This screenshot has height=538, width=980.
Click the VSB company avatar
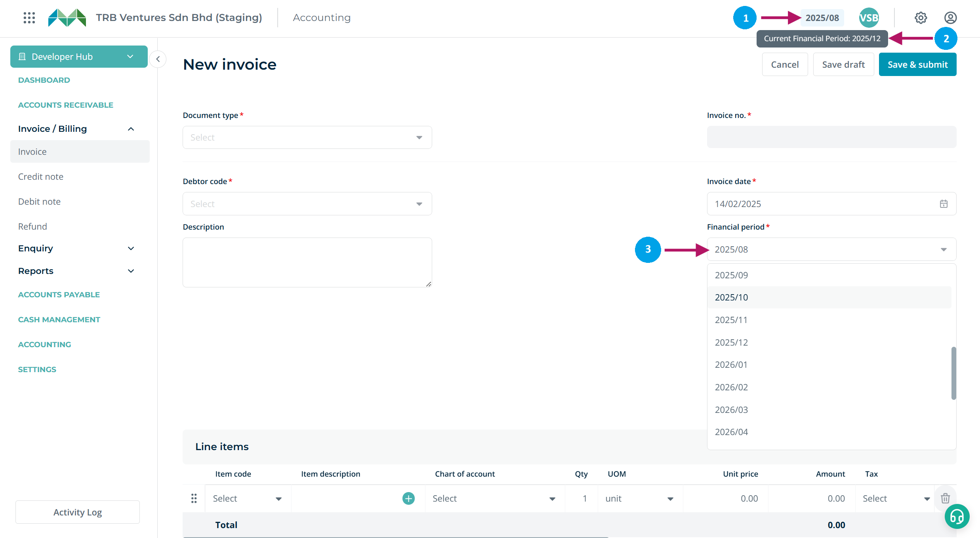pyautogui.click(x=869, y=18)
